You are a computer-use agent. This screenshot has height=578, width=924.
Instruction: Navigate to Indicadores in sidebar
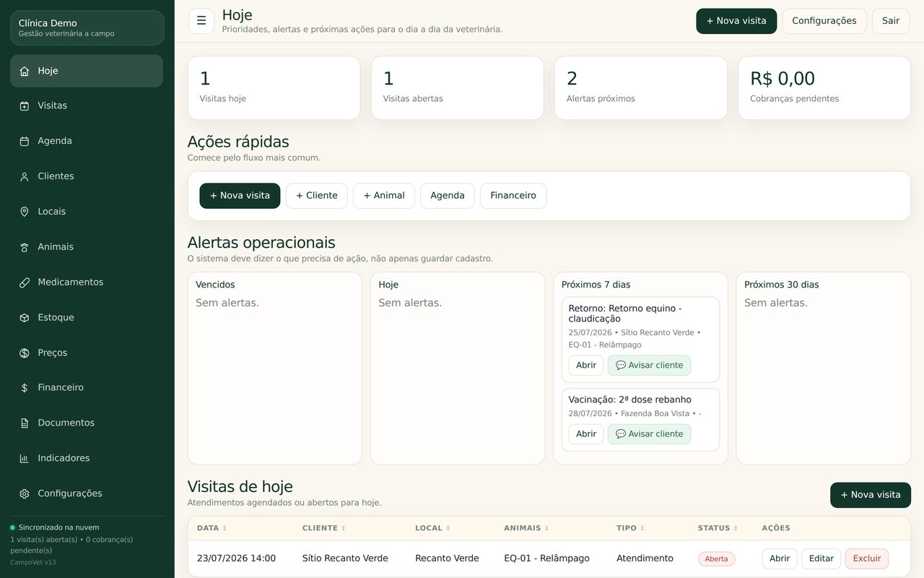(87, 459)
